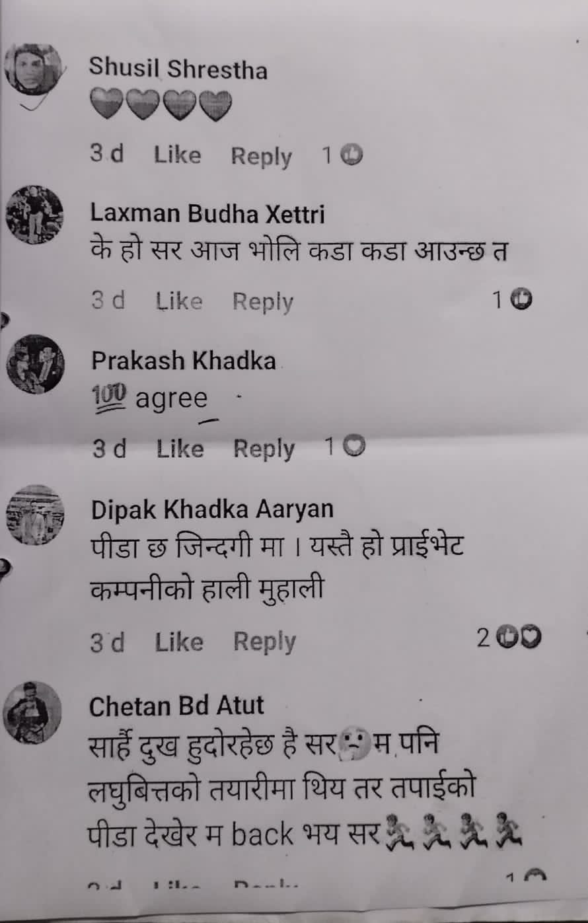Click like reaction icon on Laxman's comment
This screenshot has height=923, width=588.
coord(523,299)
